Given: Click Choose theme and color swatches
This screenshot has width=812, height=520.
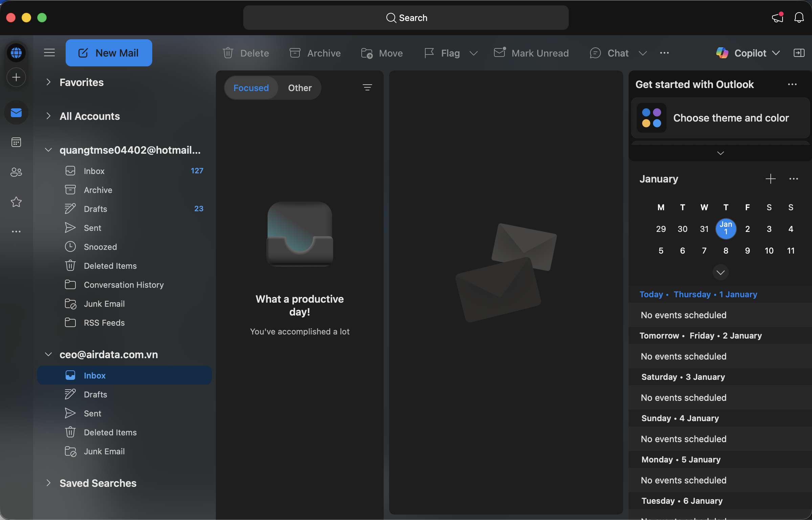Looking at the screenshot, I should point(652,118).
